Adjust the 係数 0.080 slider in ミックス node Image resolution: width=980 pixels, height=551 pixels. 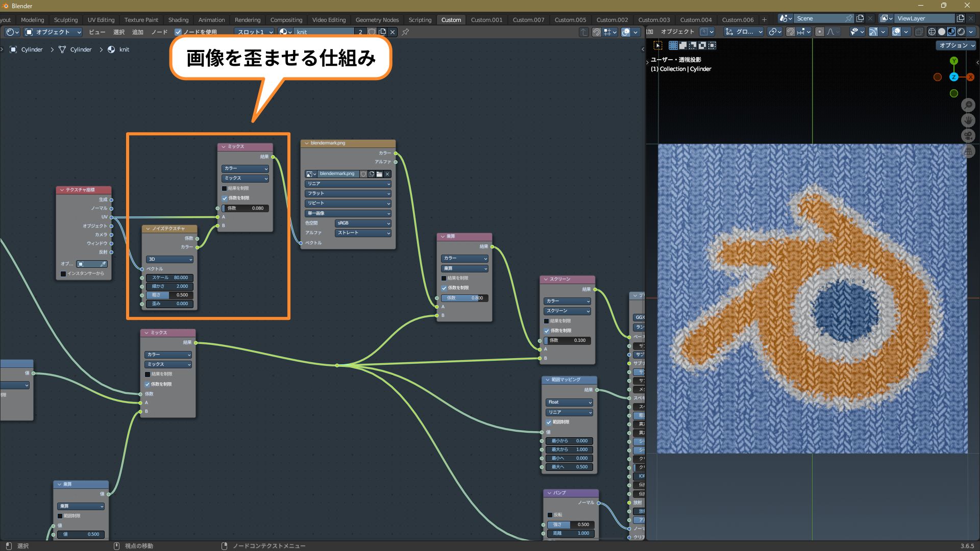point(245,208)
